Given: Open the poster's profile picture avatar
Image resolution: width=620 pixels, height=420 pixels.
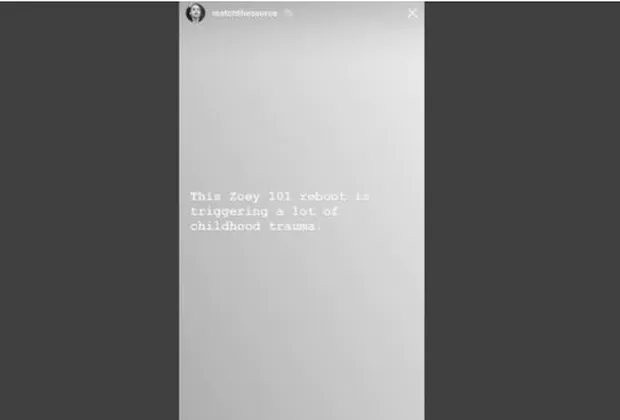Looking at the screenshot, I should (x=195, y=13).
